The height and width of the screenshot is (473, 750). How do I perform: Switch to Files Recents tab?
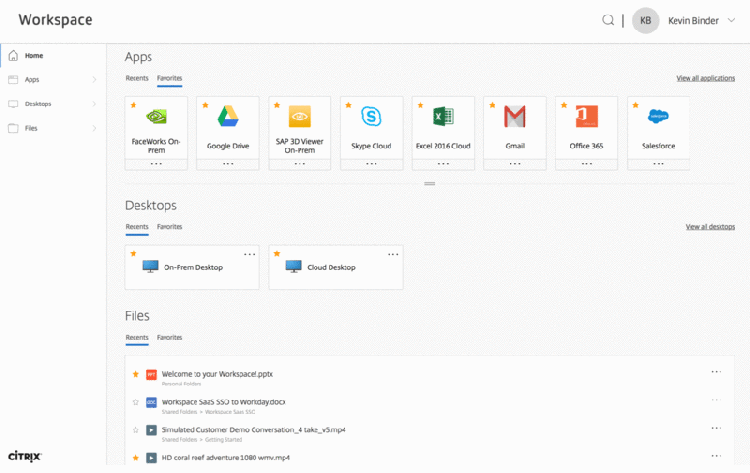[137, 337]
